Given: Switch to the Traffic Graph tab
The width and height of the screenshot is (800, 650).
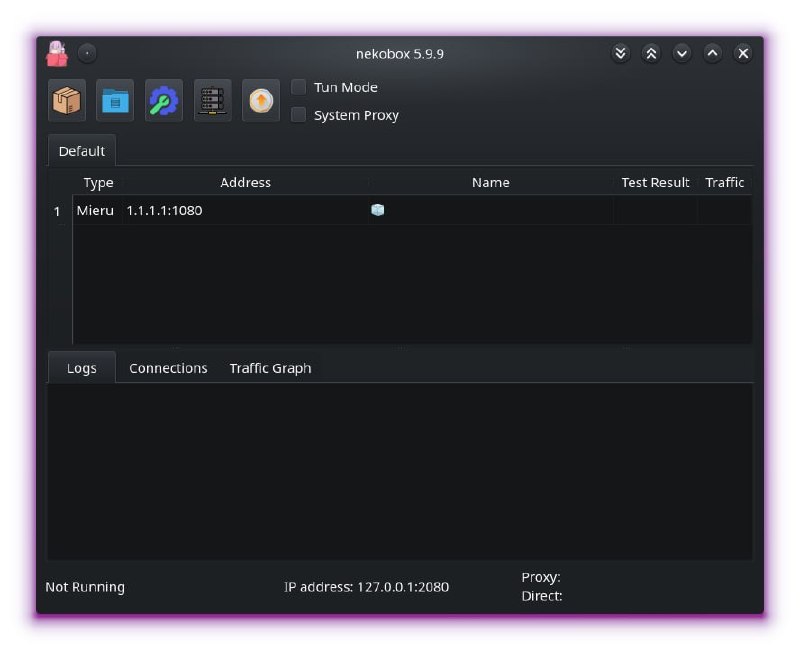Looking at the screenshot, I should (x=270, y=368).
